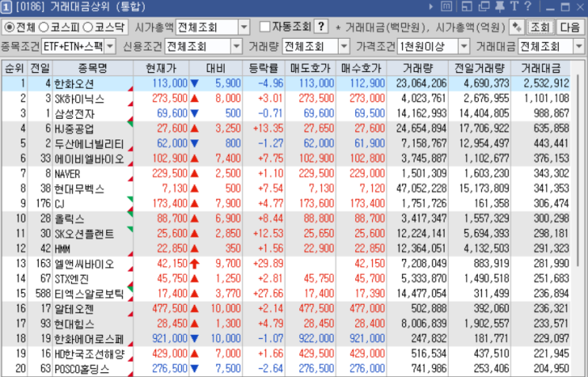The width and height of the screenshot is (588, 377).
Task: Click the window layout icon in title bar
Action: 466,6
